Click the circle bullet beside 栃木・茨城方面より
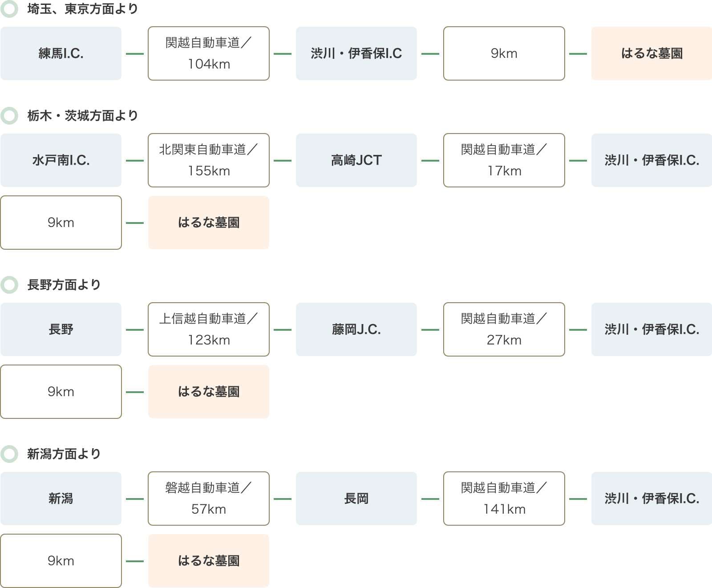The width and height of the screenshot is (712, 588). pos(9,116)
